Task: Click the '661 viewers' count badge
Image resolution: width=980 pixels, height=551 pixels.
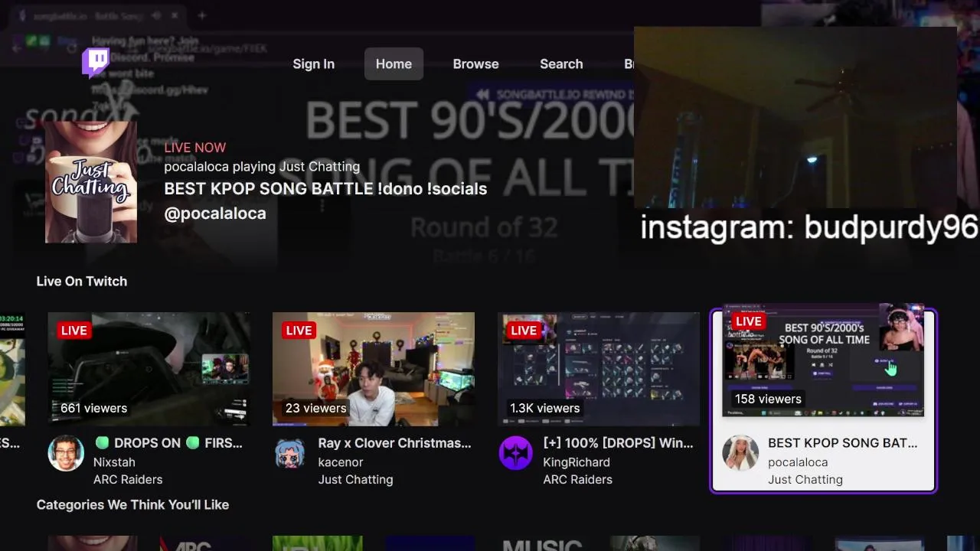Action: [x=94, y=409]
